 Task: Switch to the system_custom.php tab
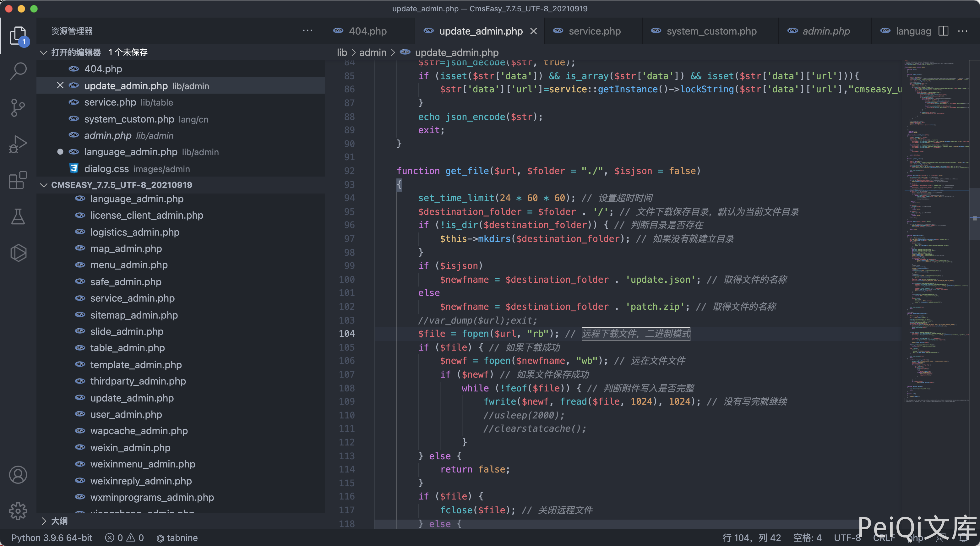pos(711,31)
